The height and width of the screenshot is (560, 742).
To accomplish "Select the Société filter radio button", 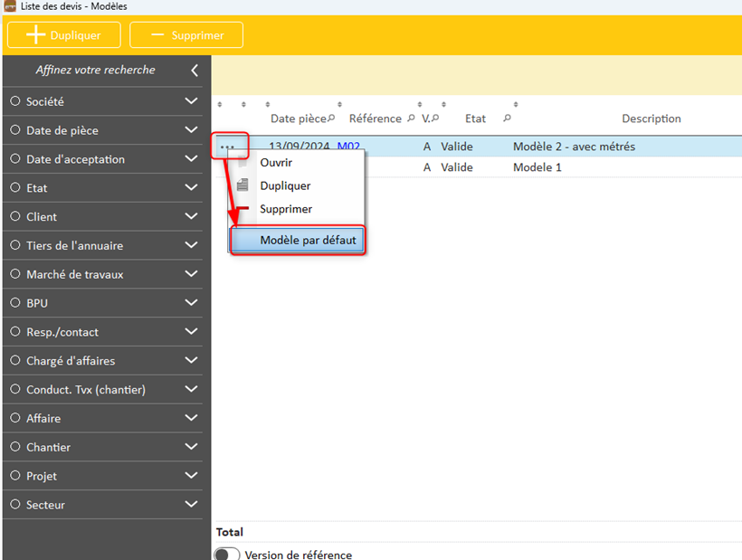I will pyautogui.click(x=15, y=101).
